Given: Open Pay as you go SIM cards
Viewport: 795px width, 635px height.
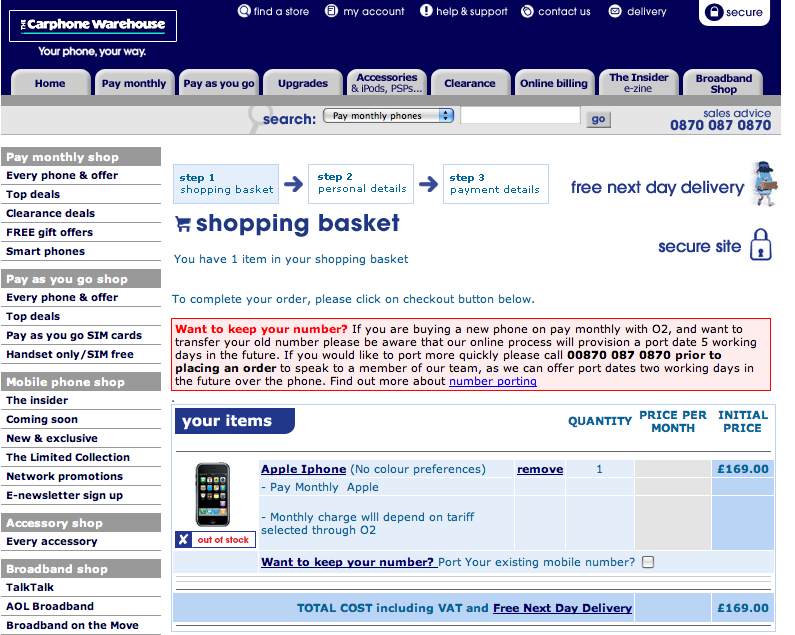Looking at the screenshot, I should [74, 335].
